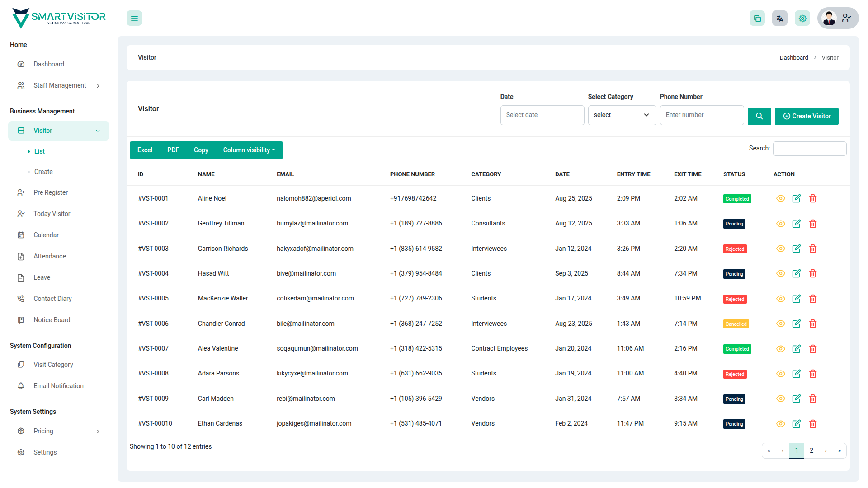
Task: Delete visitor Ethan Cardenas with trash icon
Action: point(812,424)
